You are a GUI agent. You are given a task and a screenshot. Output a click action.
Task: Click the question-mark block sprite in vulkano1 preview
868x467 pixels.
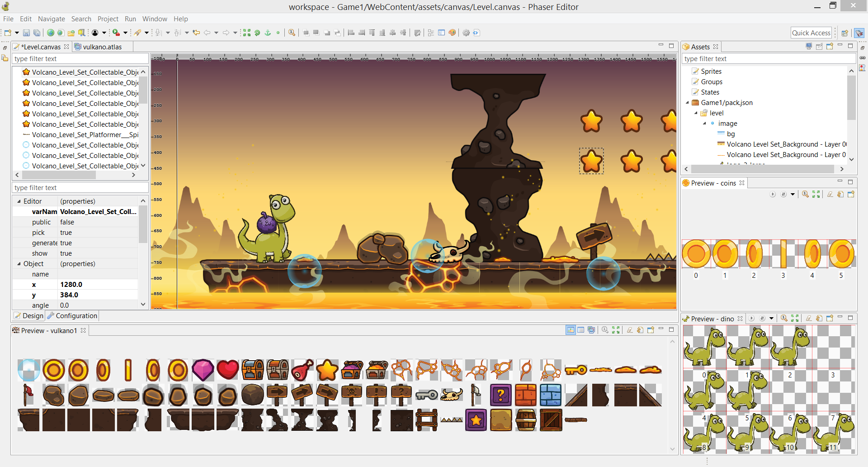(500, 395)
